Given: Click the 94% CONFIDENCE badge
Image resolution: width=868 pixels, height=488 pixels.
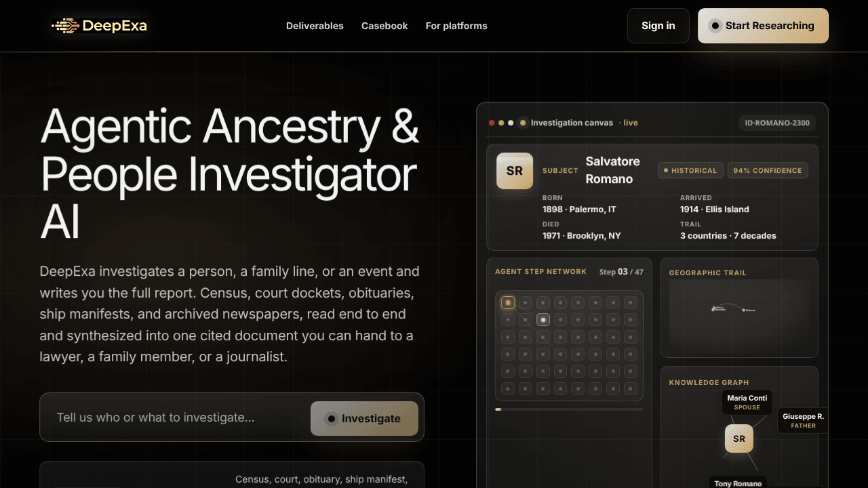Looking at the screenshot, I should pos(768,170).
